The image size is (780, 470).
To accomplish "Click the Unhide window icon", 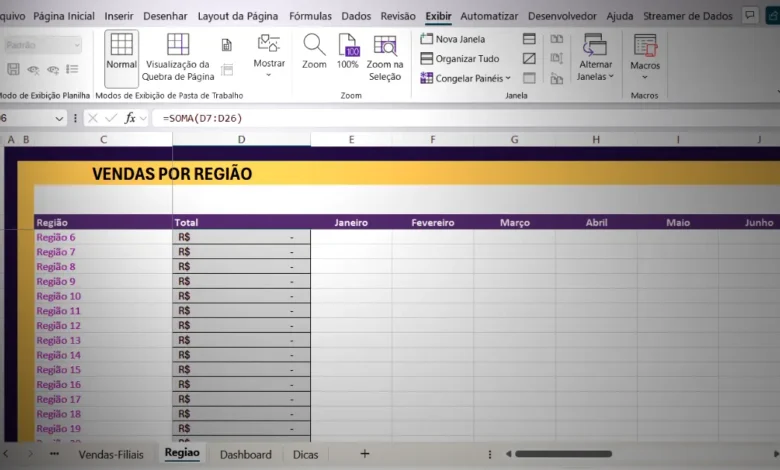I will (529, 78).
